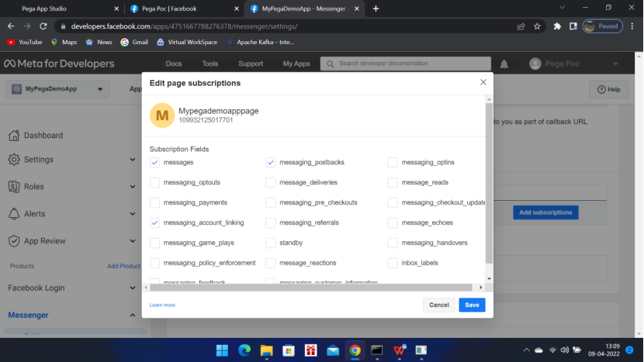Screen dimensions: 644x362
Task: Expand the App Review sidebar section
Action: (132, 241)
